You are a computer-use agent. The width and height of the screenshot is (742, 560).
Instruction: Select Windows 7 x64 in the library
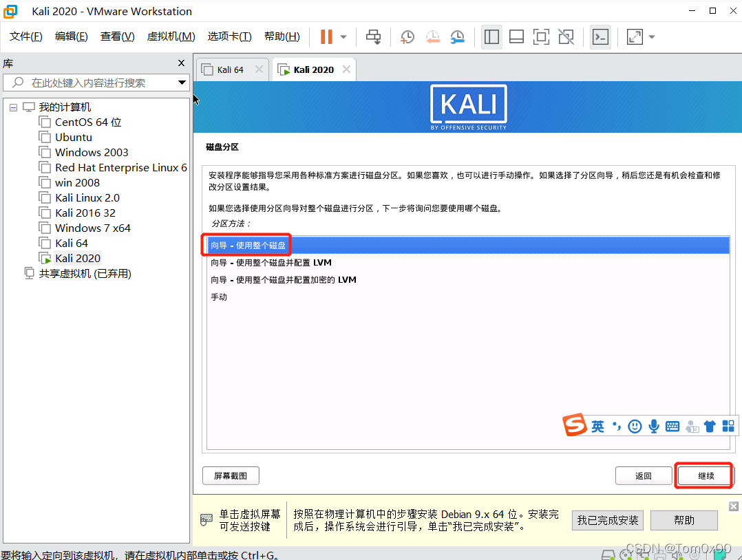(93, 228)
